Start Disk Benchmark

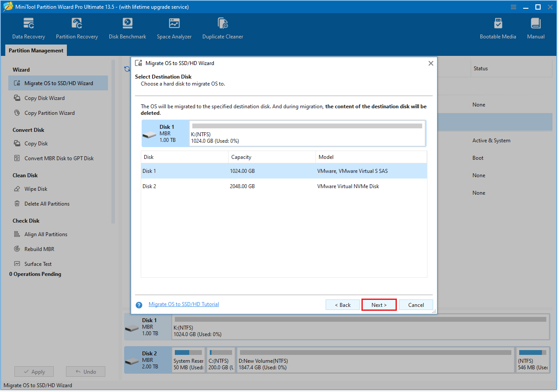coord(127,28)
